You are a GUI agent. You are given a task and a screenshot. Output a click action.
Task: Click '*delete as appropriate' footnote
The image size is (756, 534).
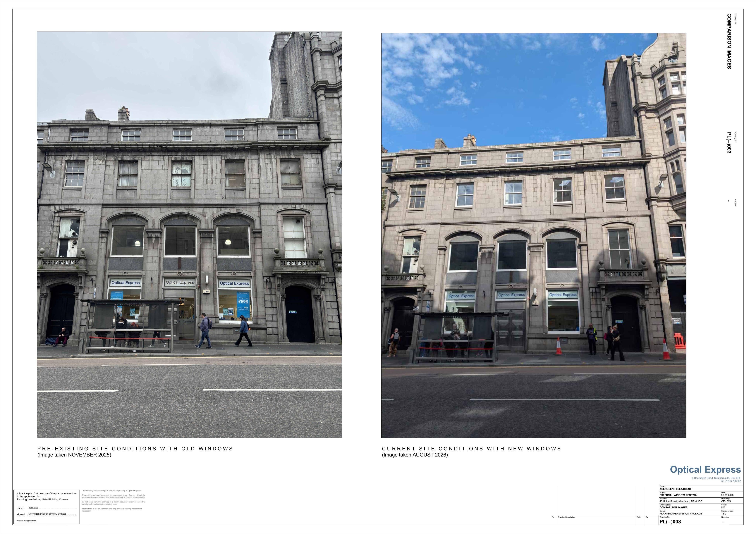26,521
